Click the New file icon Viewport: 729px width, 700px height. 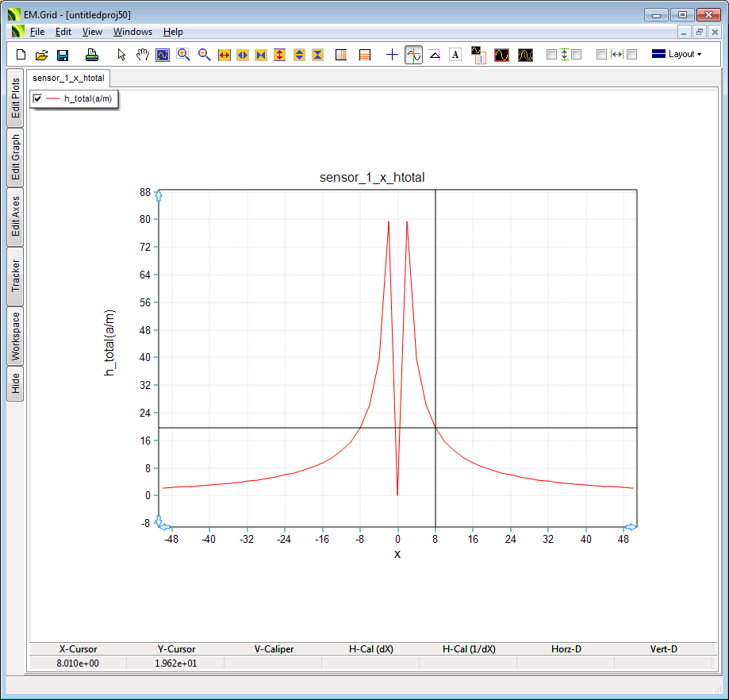coord(21,55)
